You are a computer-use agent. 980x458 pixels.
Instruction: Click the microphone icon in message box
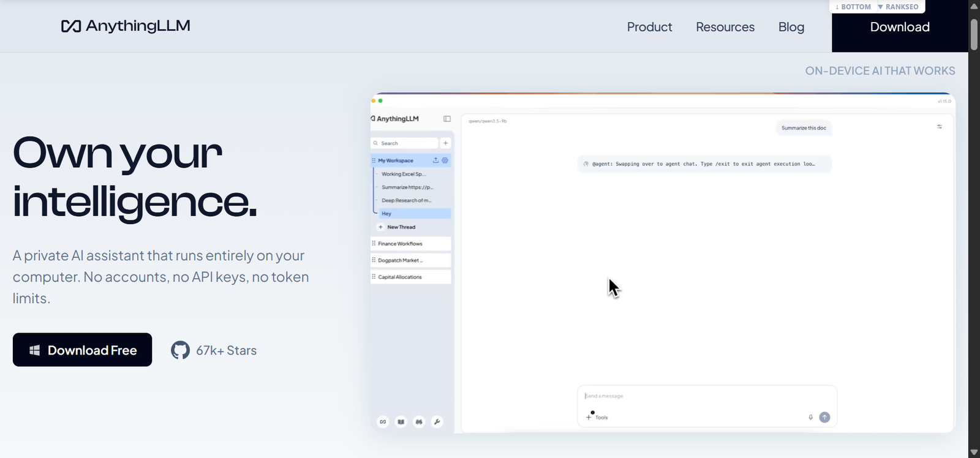(x=810, y=417)
